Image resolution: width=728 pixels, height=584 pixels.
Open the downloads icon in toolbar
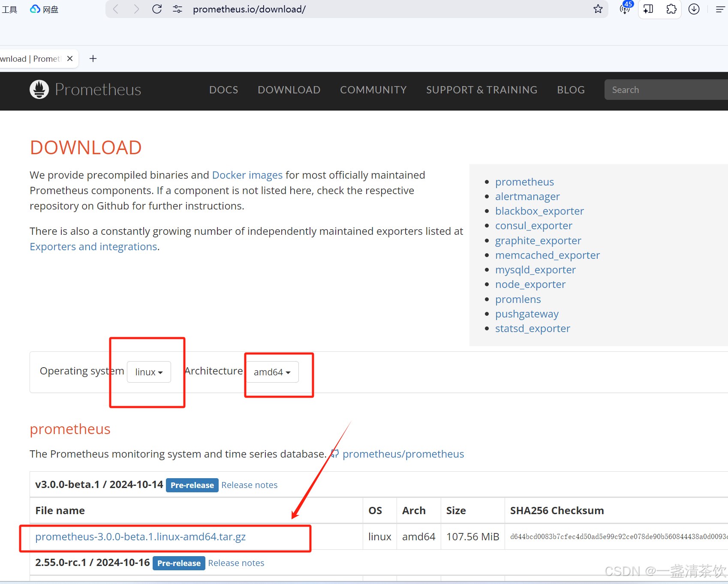pos(694,9)
